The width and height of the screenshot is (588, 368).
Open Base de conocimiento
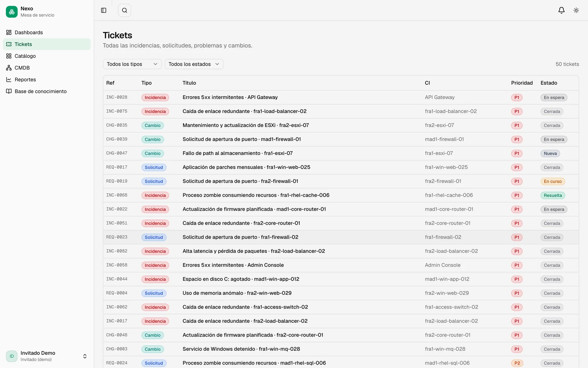click(x=47, y=91)
